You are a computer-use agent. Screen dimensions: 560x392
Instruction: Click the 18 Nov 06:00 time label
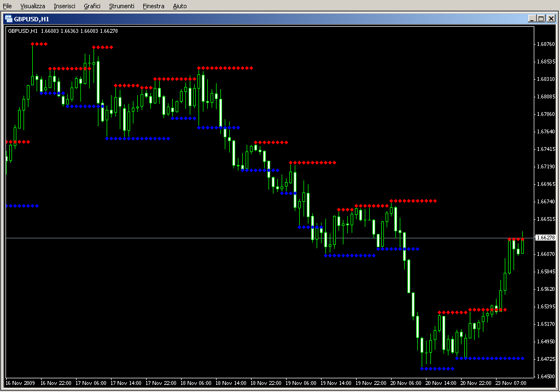point(196,383)
